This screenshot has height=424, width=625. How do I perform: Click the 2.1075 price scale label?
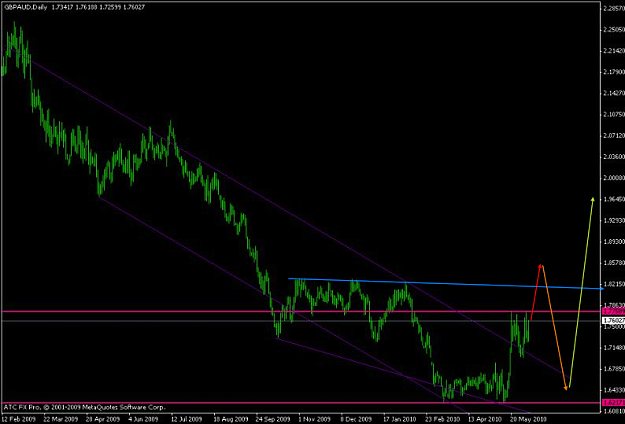[x=614, y=115]
